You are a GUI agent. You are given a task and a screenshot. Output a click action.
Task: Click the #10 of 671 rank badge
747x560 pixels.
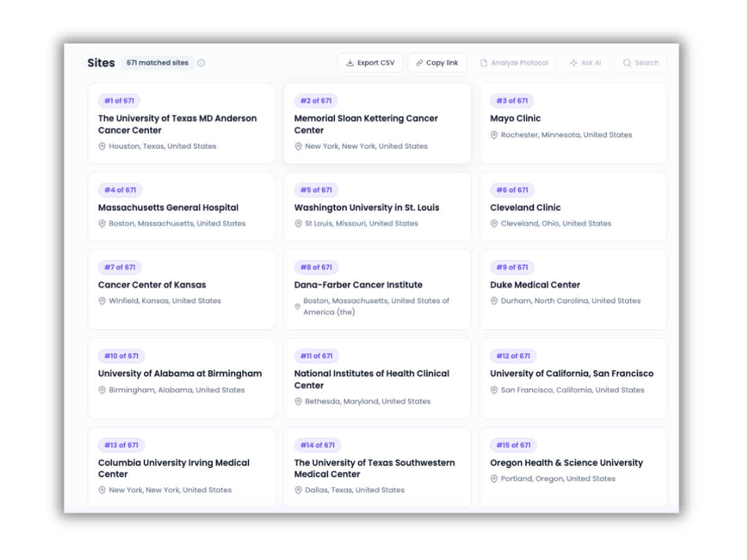pyautogui.click(x=121, y=356)
